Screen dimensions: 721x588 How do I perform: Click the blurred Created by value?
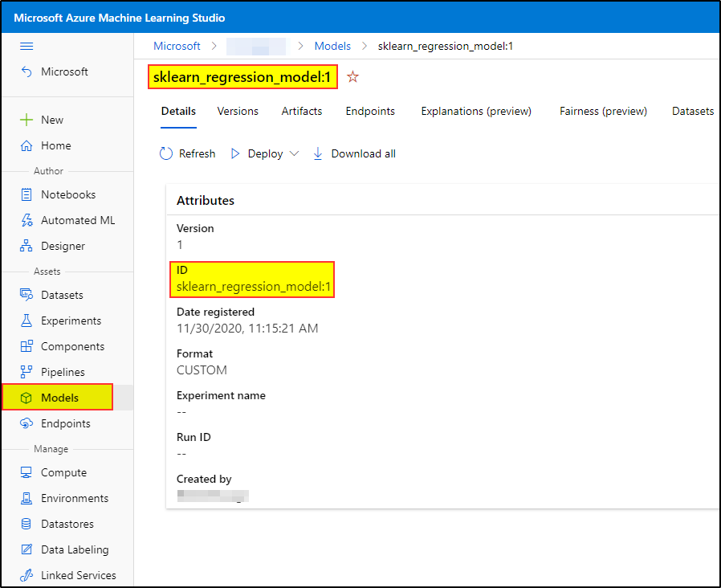coord(213,496)
